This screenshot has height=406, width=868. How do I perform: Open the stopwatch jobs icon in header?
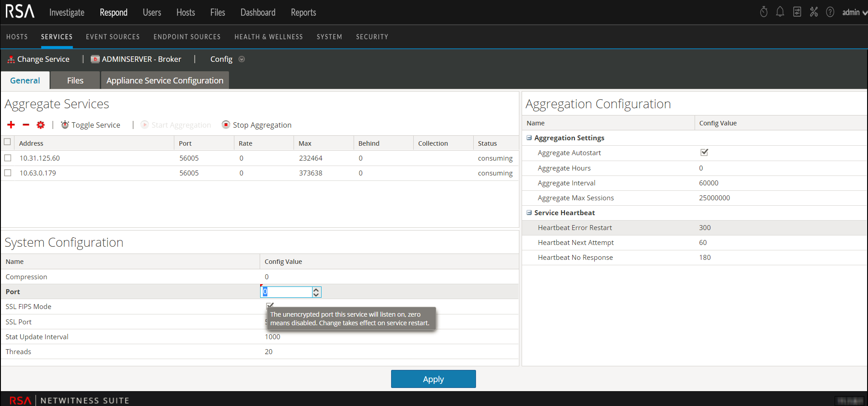pyautogui.click(x=764, y=12)
